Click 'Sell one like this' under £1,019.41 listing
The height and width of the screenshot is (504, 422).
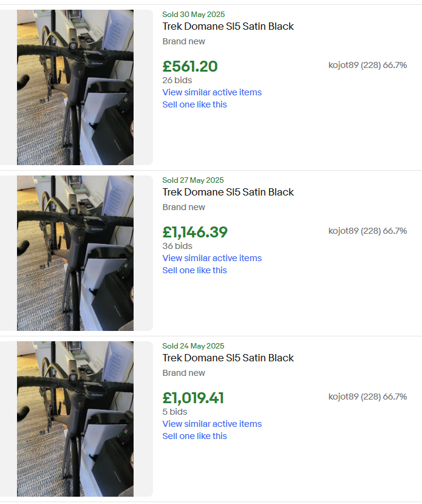coord(194,436)
